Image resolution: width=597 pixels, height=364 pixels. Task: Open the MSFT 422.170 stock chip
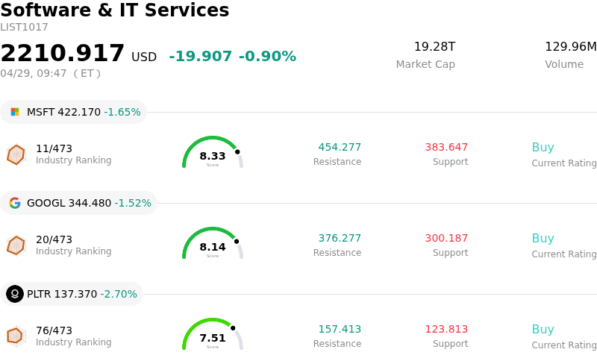(x=73, y=112)
